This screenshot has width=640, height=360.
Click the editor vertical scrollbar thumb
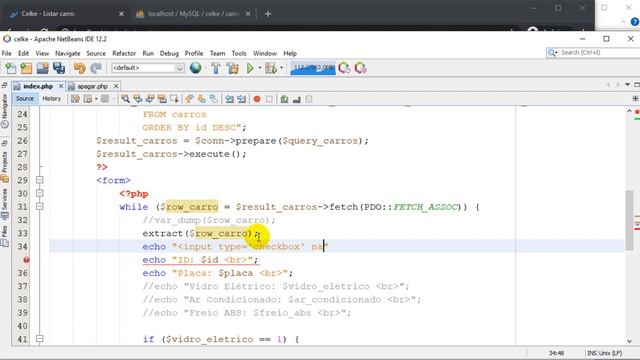tap(629, 220)
